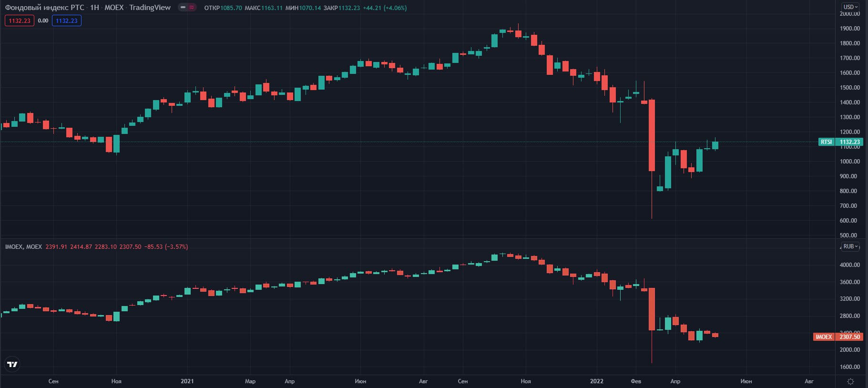The width and height of the screenshot is (868, 388).
Task: Open the USD currency dropdown
Action: click(x=850, y=7)
